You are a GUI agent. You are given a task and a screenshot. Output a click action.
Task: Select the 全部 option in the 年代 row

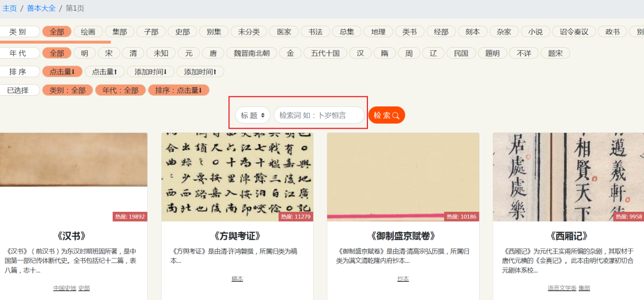click(57, 53)
